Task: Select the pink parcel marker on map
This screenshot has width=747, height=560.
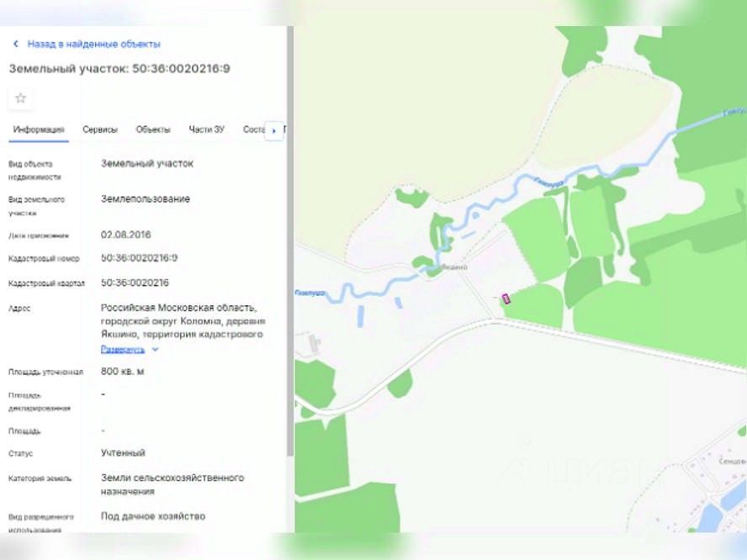Action: click(506, 298)
